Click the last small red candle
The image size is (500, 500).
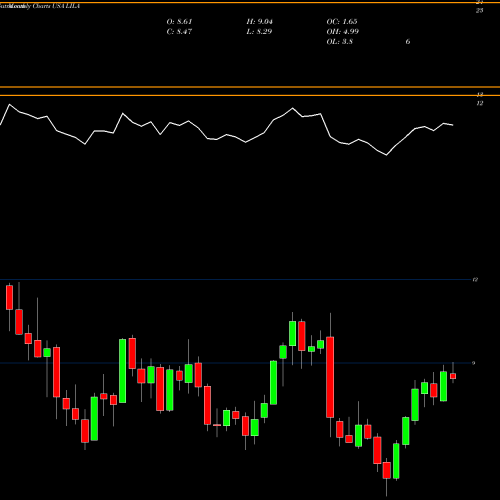(x=453, y=376)
